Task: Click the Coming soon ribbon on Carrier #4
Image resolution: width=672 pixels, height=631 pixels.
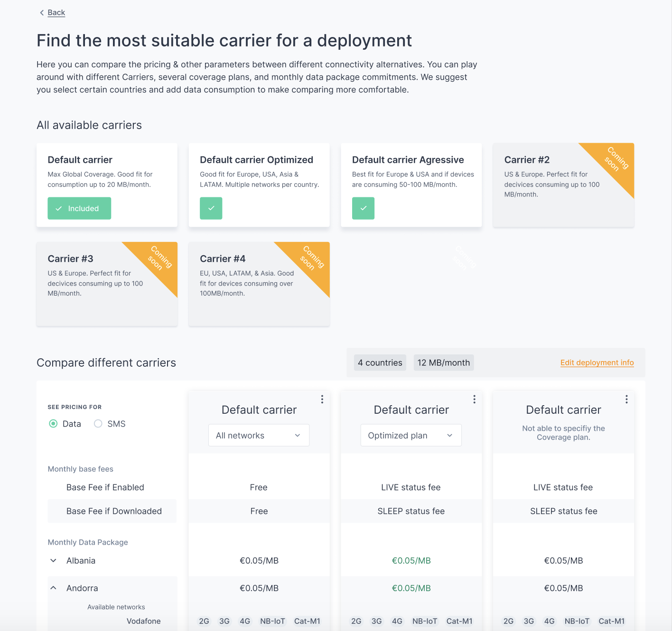Action: [311, 259]
